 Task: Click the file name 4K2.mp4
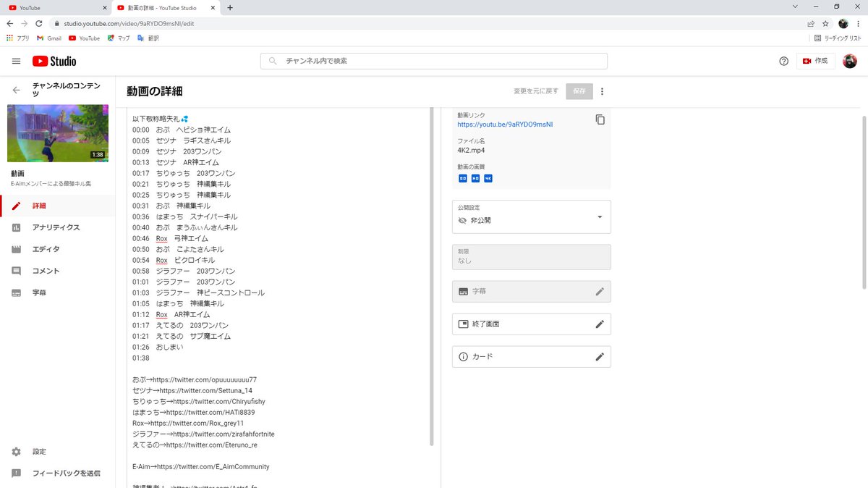click(471, 150)
